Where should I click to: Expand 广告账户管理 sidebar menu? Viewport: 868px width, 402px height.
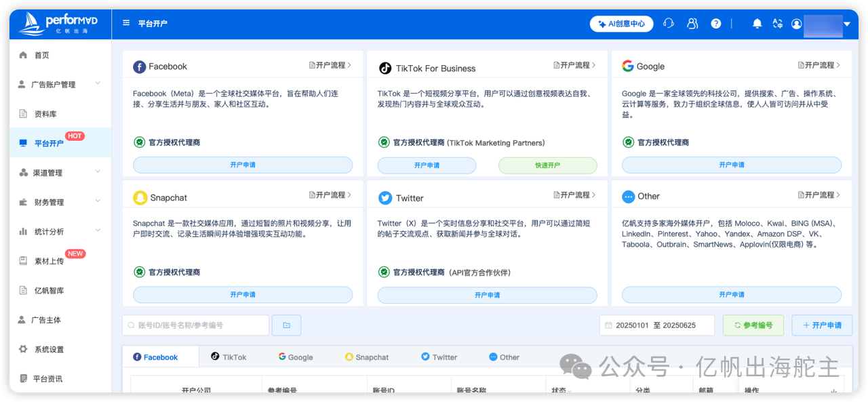98,83
